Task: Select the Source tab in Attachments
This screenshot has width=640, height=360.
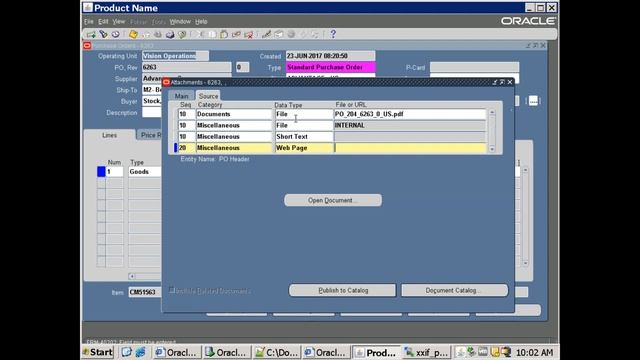Action: tap(208, 96)
